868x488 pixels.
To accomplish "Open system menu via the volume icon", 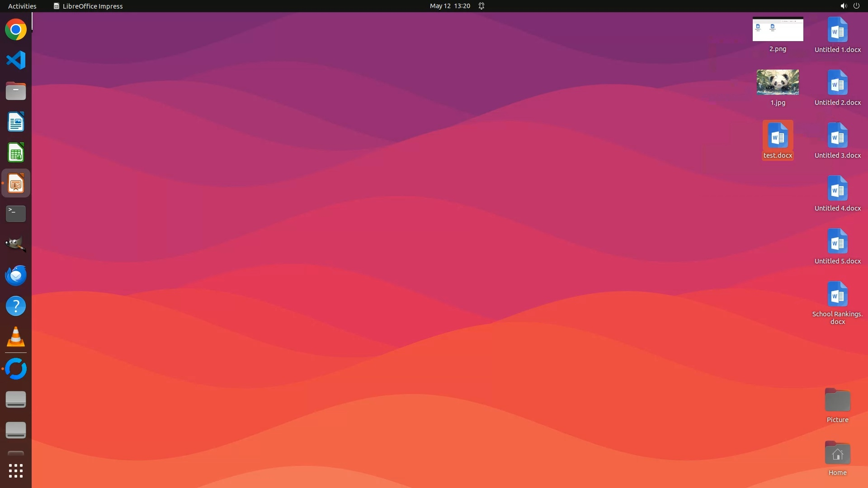I will [x=843, y=6].
